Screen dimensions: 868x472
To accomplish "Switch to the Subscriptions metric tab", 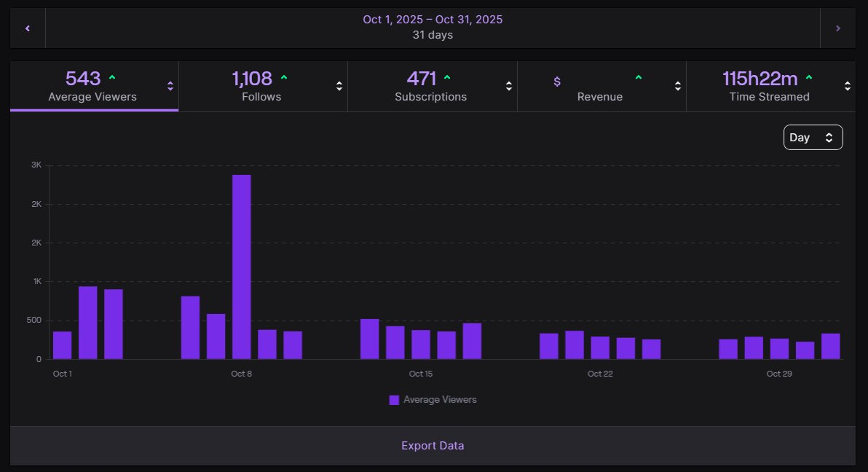I will click(430, 86).
